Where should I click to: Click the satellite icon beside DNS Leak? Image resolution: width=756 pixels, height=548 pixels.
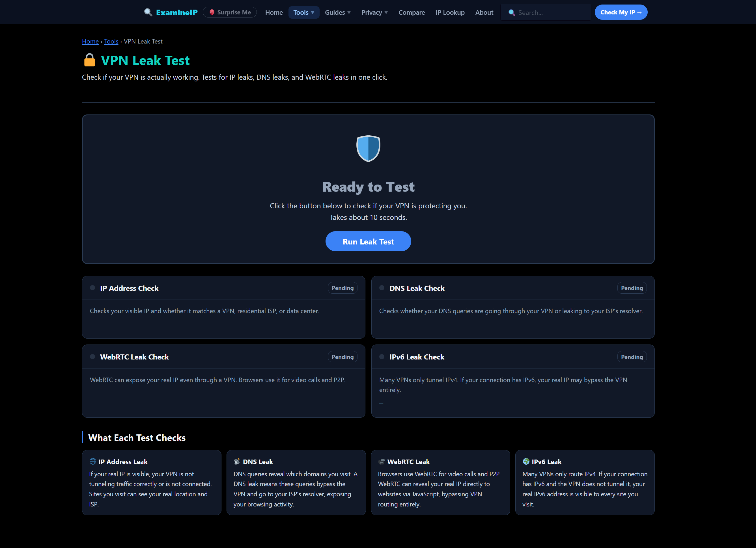tap(237, 462)
